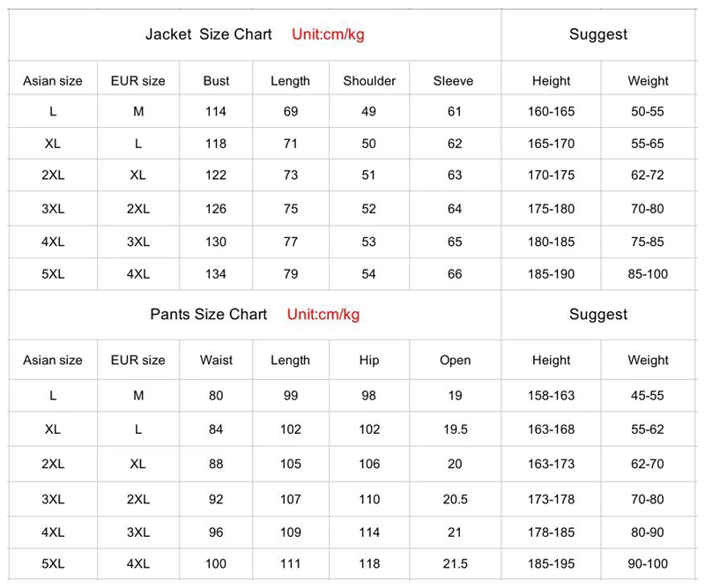This screenshot has height=588, width=705.
Task: Click jacket bust value 134
Action: pos(215,274)
